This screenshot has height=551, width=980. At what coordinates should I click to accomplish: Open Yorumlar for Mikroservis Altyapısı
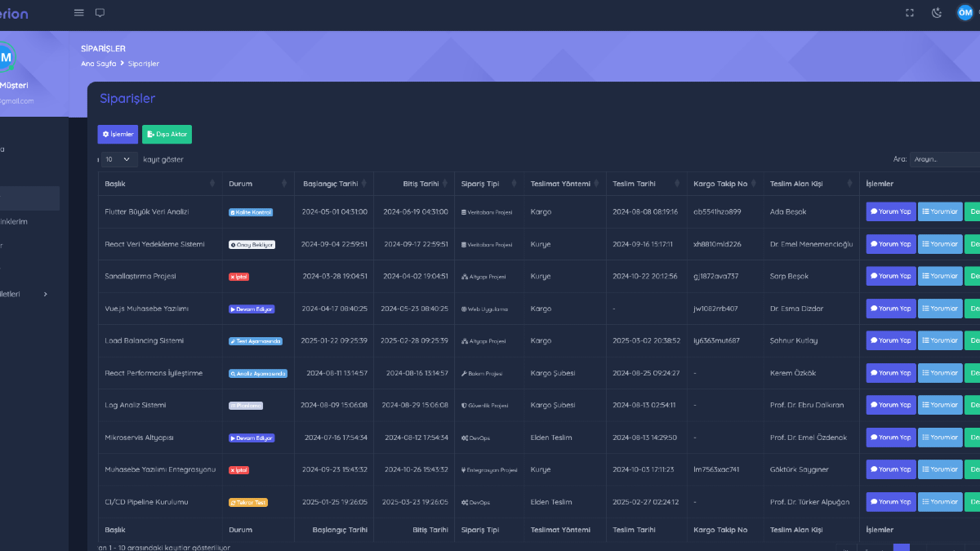click(940, 438)
